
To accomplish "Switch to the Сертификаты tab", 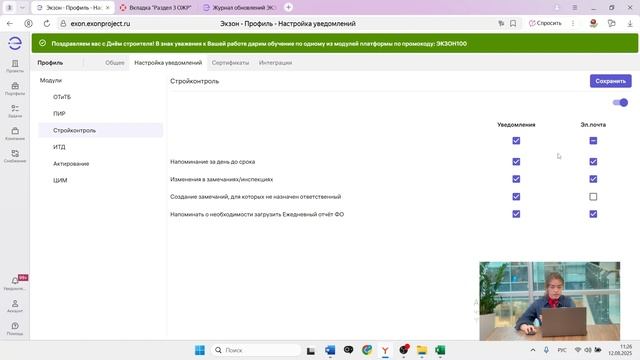I will tap(230, 63).
